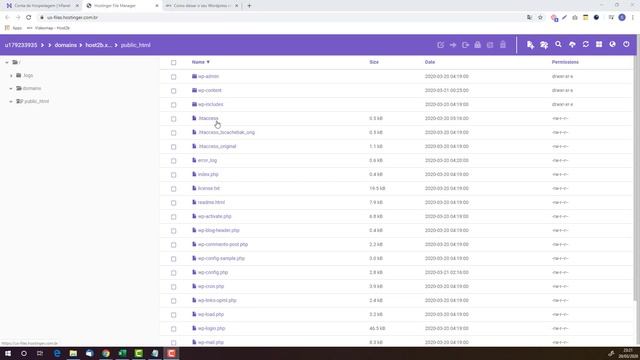
Task: Open the .htaccess file
Action: tap(208, 118)
